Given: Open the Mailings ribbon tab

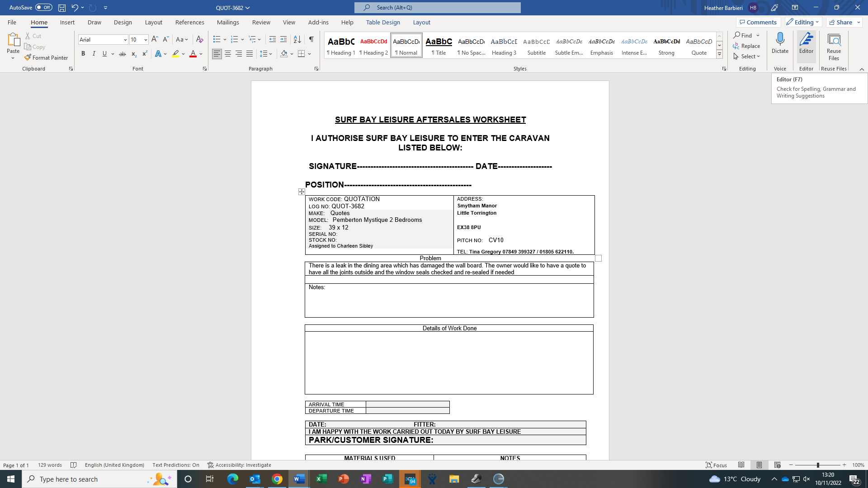Looking at the screenshot, I should [227, 22].
